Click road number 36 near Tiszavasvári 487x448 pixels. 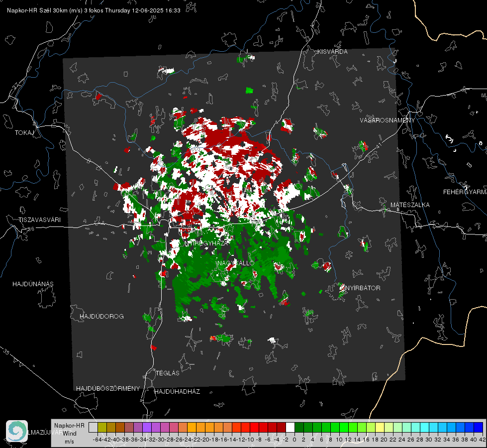31,229
